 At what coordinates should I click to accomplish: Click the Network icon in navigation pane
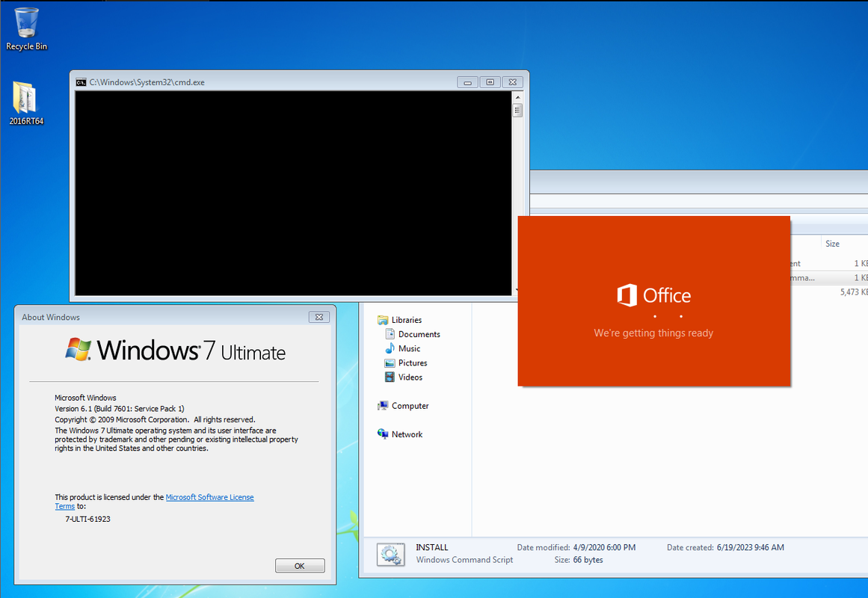point(383,434)
